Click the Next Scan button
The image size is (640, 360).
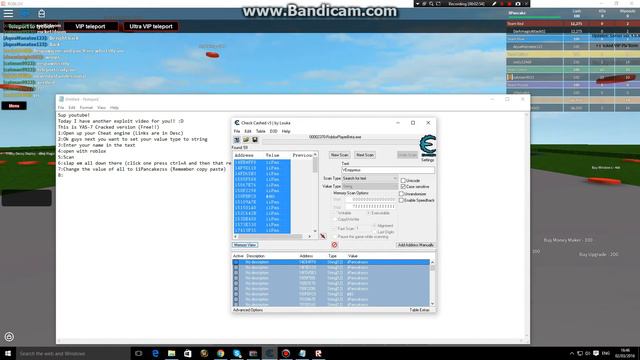pos(364,155)
